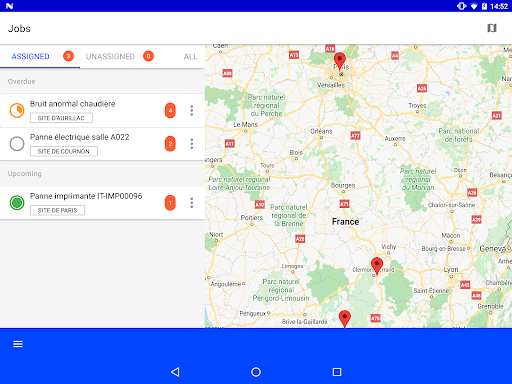Select the red map pin over Paris
The image size is (512, 384).
click(x=340, y=61)
